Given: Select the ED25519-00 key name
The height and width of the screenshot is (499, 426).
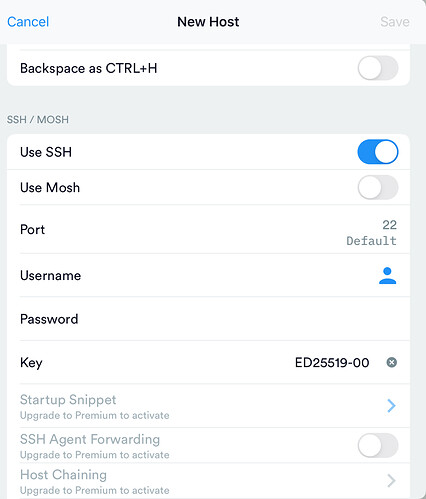Looking at the screenshot, I should pos(332,362).
